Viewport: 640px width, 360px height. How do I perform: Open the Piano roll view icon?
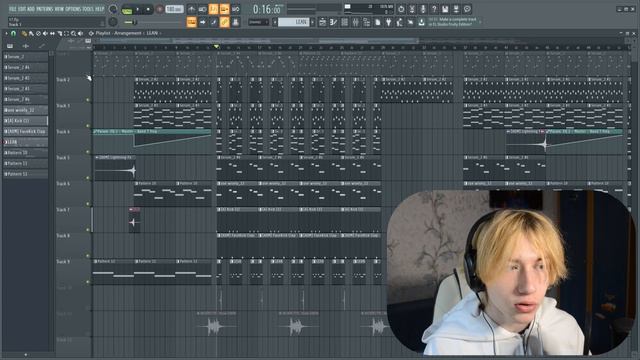click(x=333, y=22)
